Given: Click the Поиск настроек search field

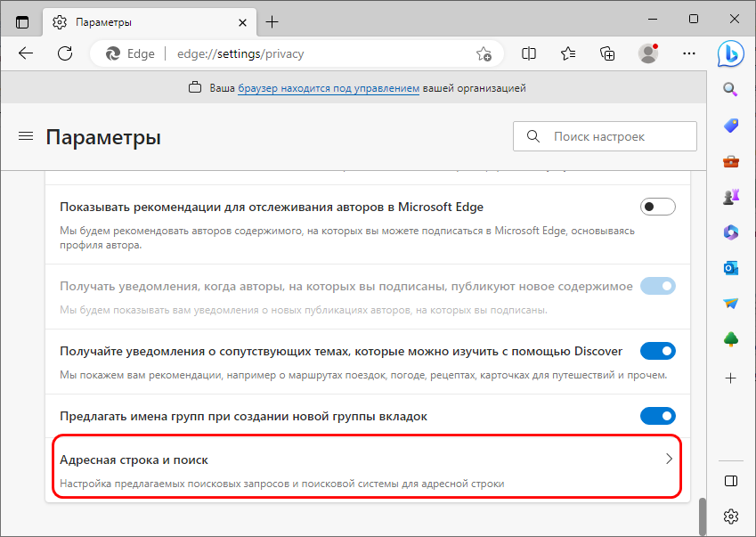Looking at the screenshot, I should [x=605, y=136].
